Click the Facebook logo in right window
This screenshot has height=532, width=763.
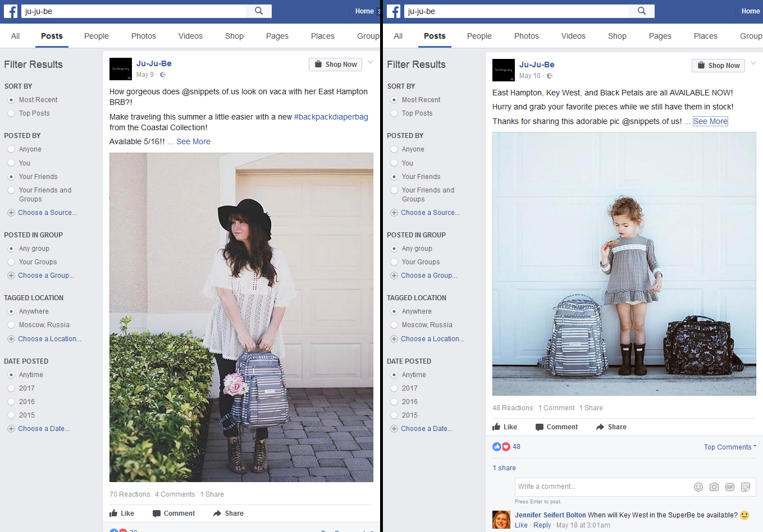[394, 11]
